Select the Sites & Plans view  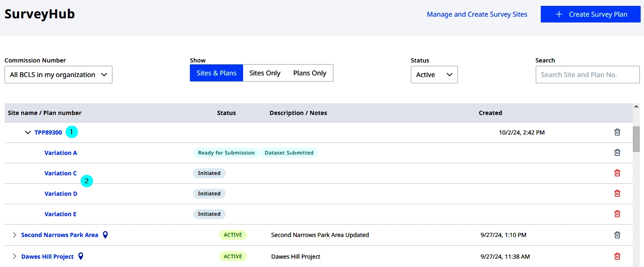216,73
